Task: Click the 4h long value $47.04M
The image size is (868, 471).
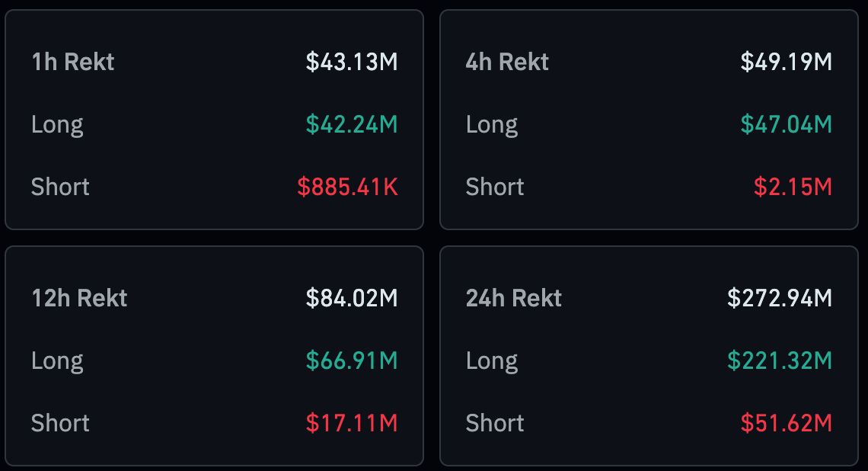Action: pyautogui.click(x=787, y=124)
